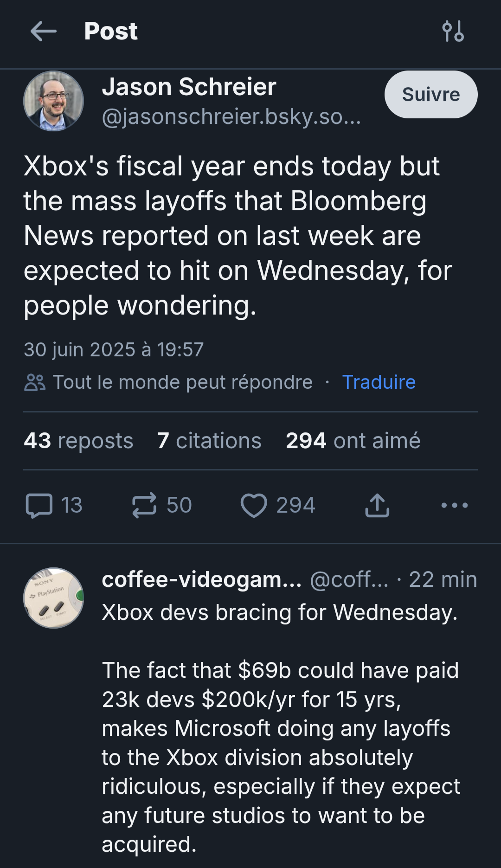View the 294 ont aimé likes list
This screenshot has height=868, width=501.
[x=353, y=441]
